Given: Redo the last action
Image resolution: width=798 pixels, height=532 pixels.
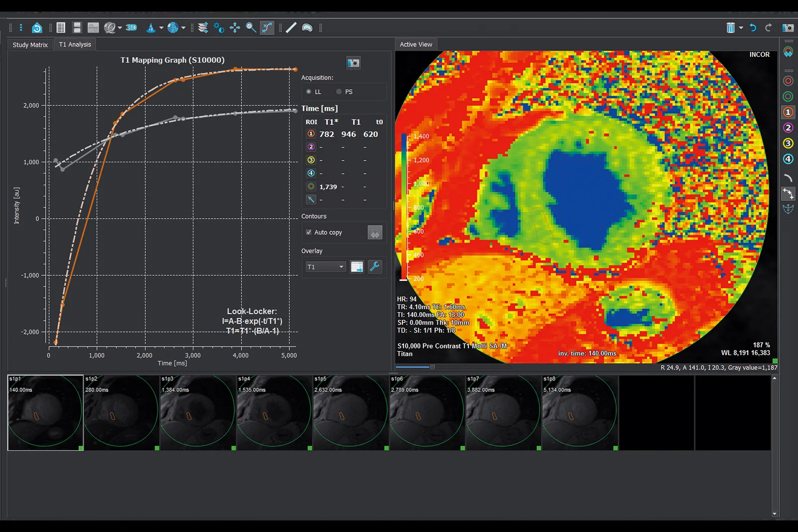Looking at the screenshot, I should (x=769, y=28).
